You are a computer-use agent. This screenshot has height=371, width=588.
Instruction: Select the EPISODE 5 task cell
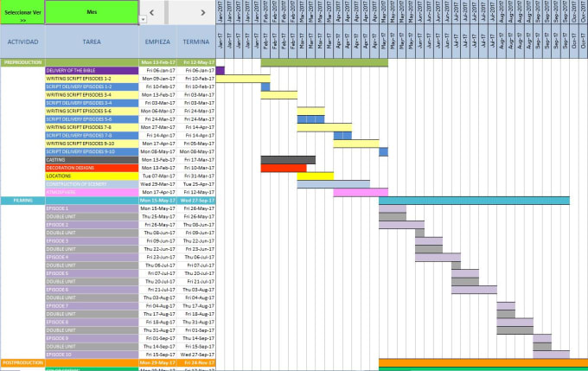coord(92,273)
